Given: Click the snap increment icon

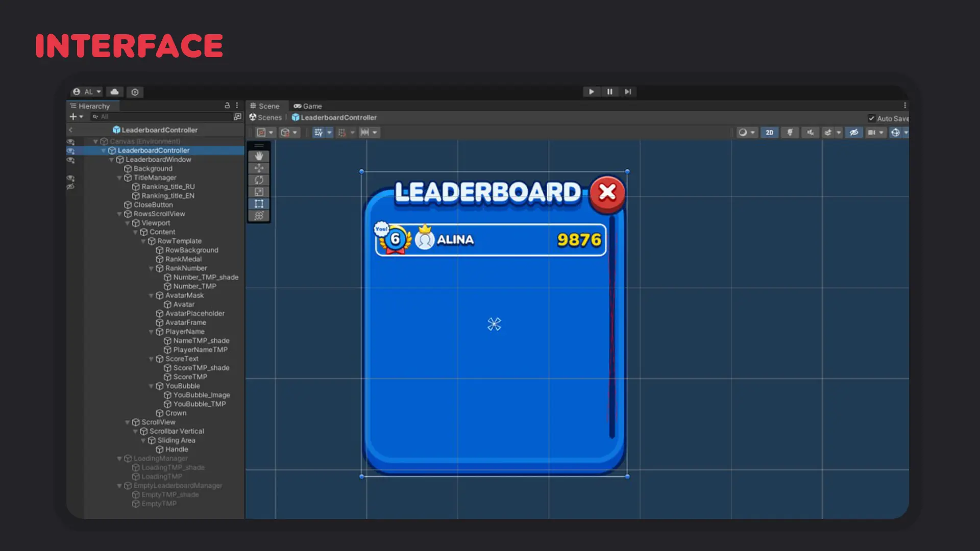Looking at the screenshot, I should [342, 133].
